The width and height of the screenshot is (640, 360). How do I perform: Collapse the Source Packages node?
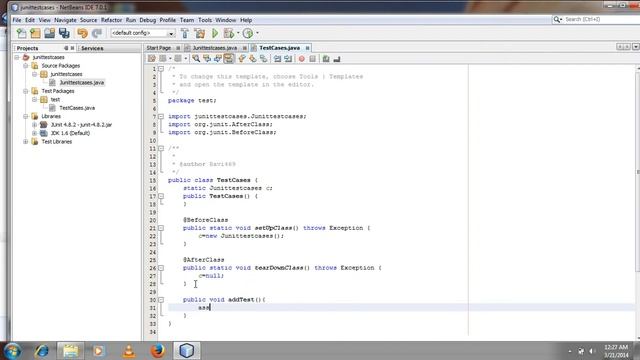click(26, 66)
